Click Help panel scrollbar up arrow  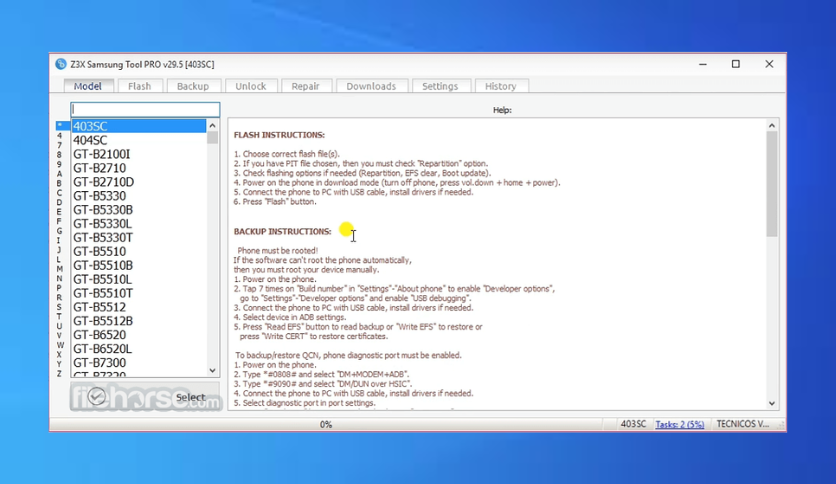pyautogui.click(x=771, y=125)
